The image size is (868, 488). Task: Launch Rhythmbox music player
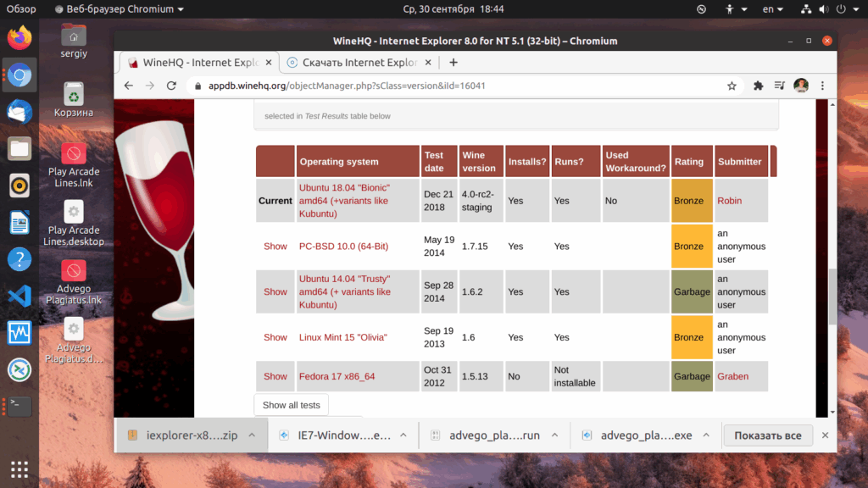click(19, 186)
